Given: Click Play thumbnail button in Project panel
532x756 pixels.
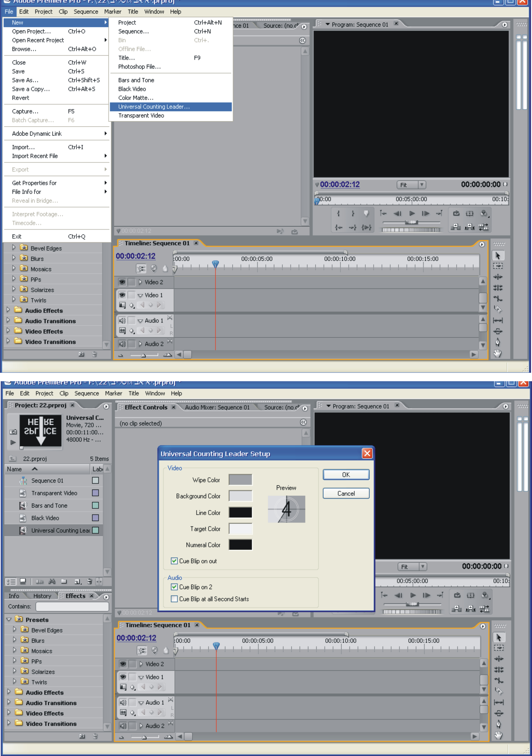Looking at the screenshot, I should coord(13,442).
